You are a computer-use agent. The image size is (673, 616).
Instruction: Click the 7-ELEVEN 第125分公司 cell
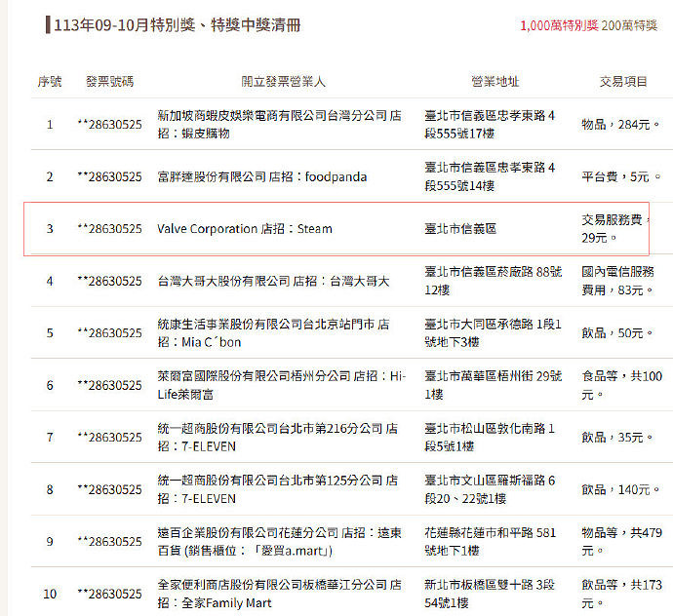pyautogui.click(x=277, y=489)
